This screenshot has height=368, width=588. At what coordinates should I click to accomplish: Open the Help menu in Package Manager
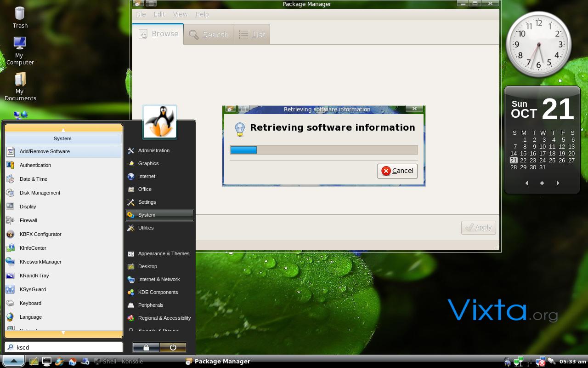(202, 14)
